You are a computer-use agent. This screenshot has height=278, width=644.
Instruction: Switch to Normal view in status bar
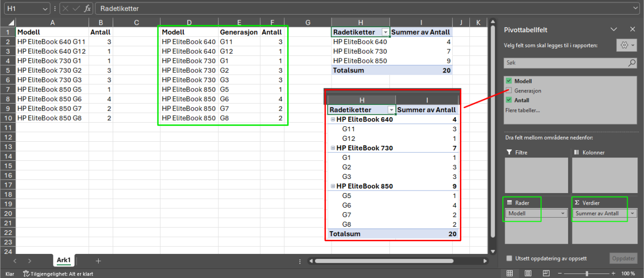(x=510, y=273)
